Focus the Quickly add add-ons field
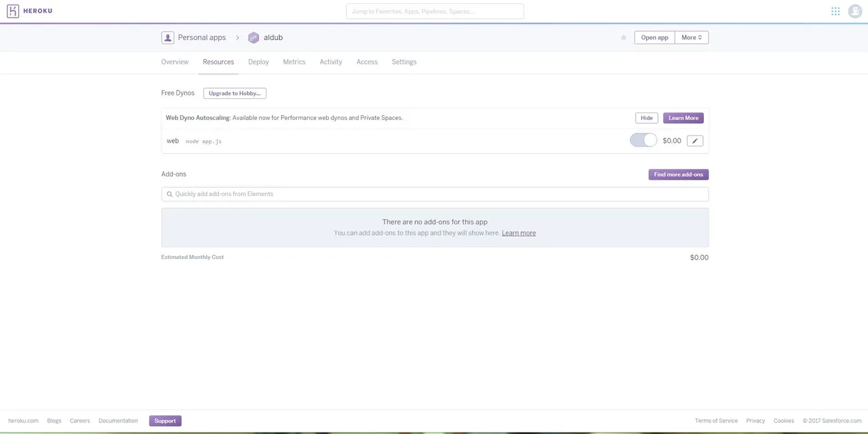Screen dimensions: 868x434 pos(435,194)
